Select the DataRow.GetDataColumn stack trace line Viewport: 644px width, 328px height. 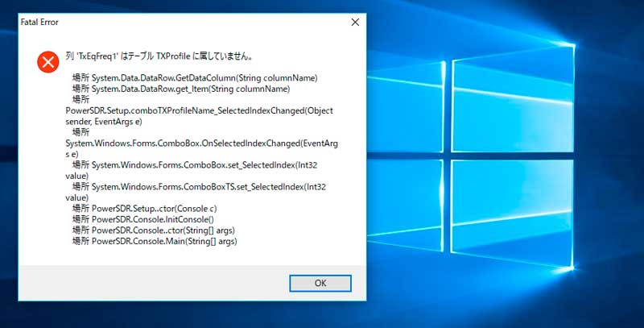tap(193, 77)
